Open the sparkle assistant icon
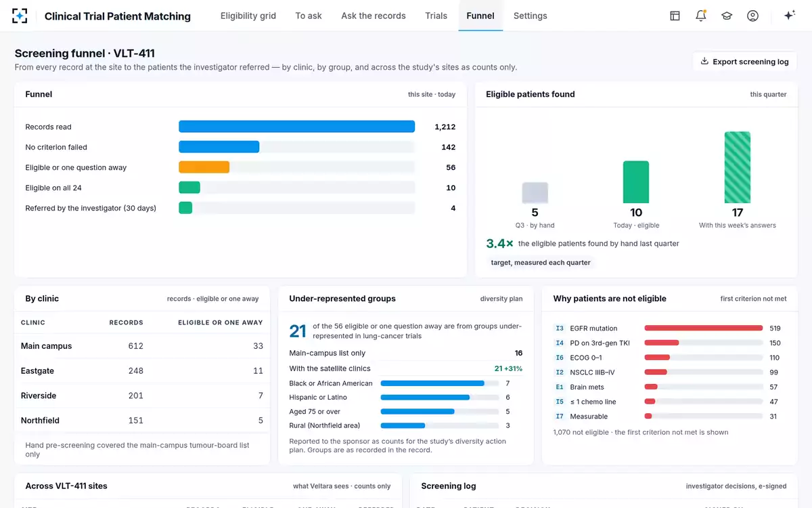This screenshot has height=508, width=812. (x=789, y=16)
